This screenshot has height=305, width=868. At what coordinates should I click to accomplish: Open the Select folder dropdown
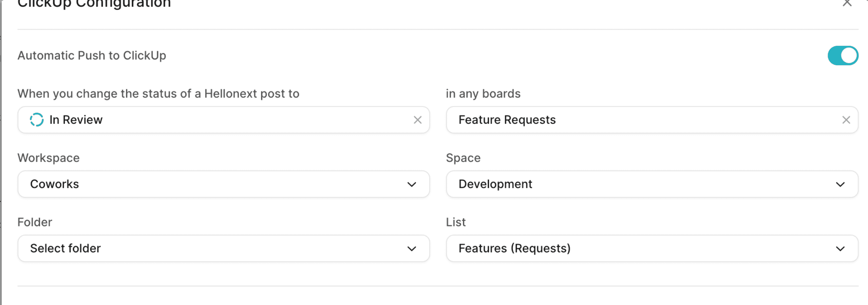[224, 248]
